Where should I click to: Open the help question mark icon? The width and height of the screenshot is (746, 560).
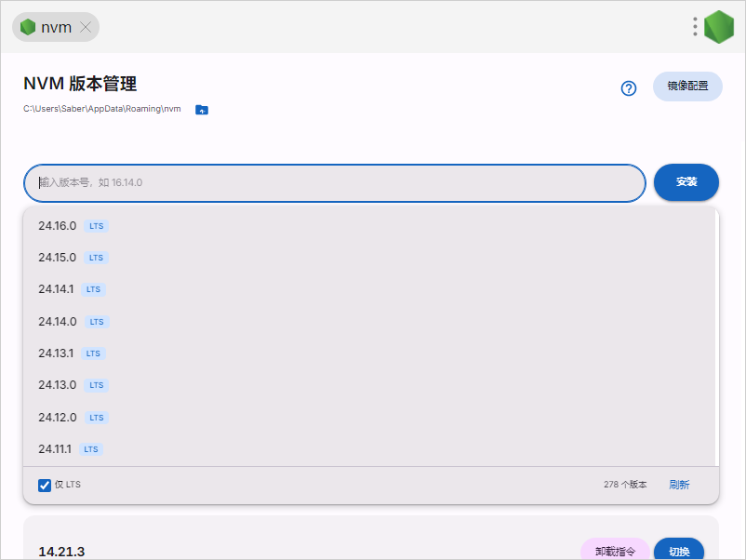click(x=629, y=88)
